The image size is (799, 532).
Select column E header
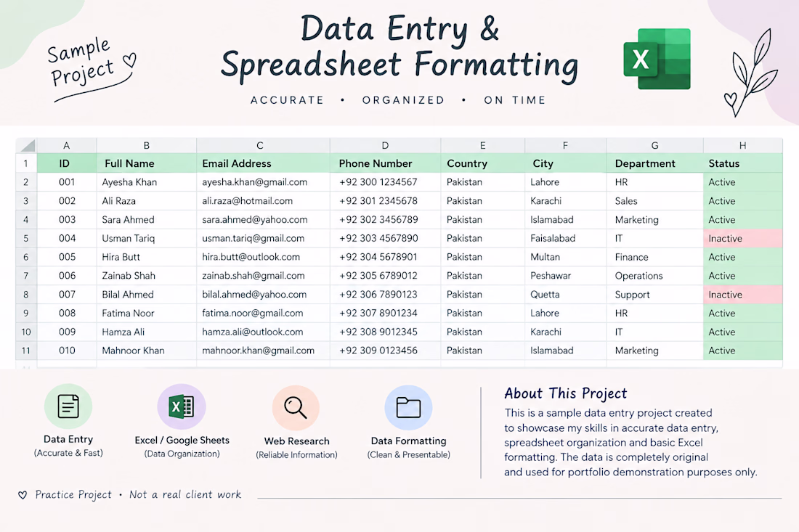click(x=482, y=146)
